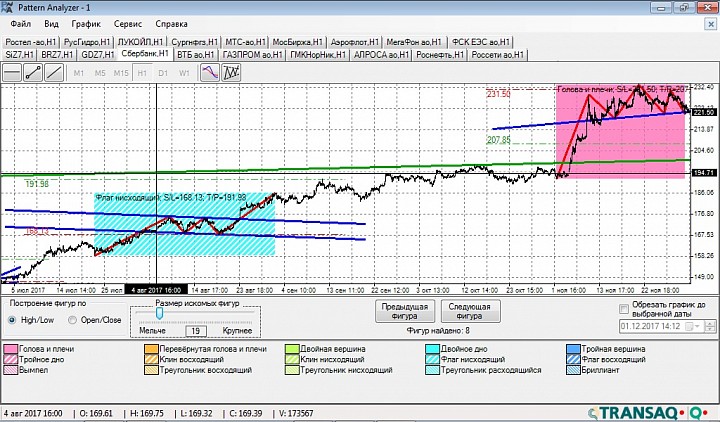720x422 pixels.
Task: Switch to H1 timeframe
Action: pos(142,73)
